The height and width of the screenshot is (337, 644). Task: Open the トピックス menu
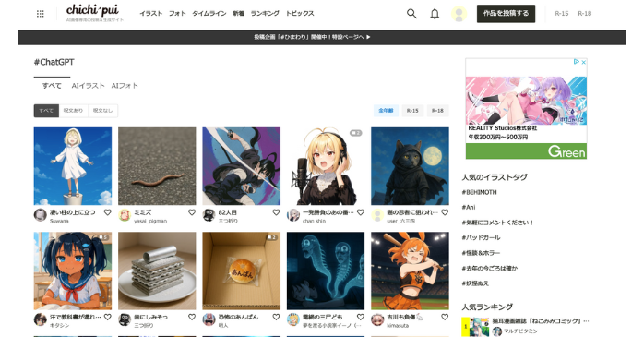[x=300, y=14]
